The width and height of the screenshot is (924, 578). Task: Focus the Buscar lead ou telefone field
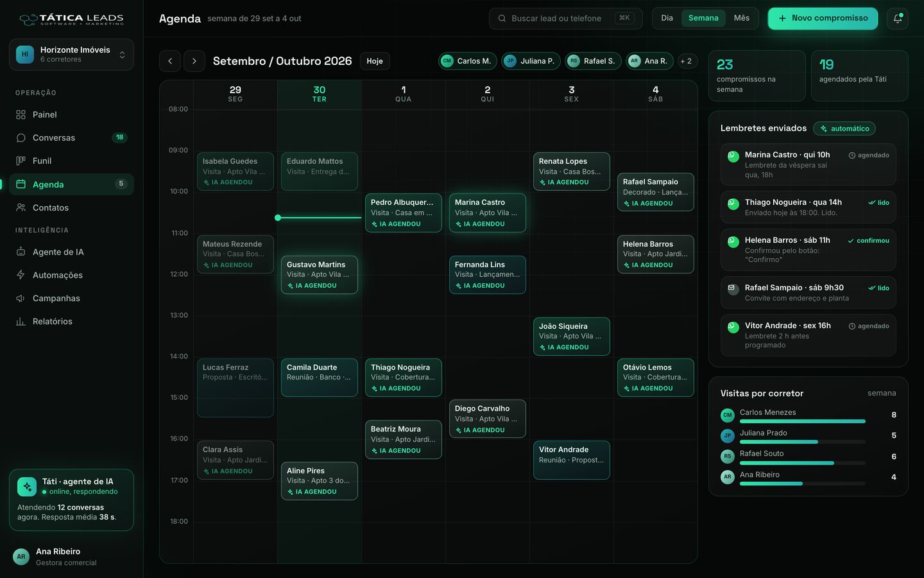(x=565, y=19)
